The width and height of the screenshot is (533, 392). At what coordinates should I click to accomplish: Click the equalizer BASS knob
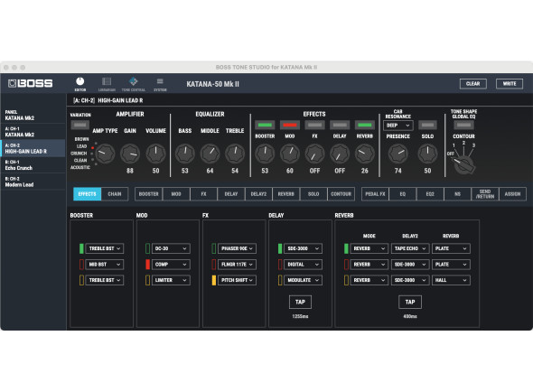pos(185,154)
